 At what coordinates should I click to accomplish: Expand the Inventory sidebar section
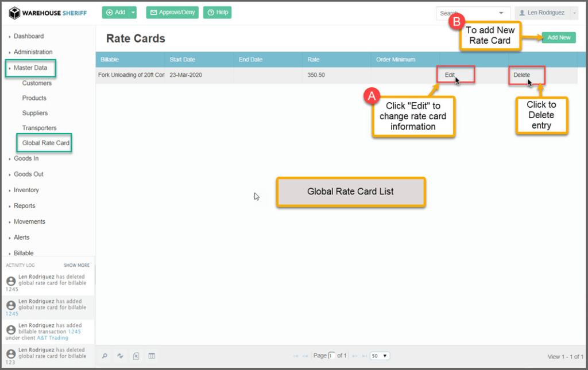coord(26,190)
